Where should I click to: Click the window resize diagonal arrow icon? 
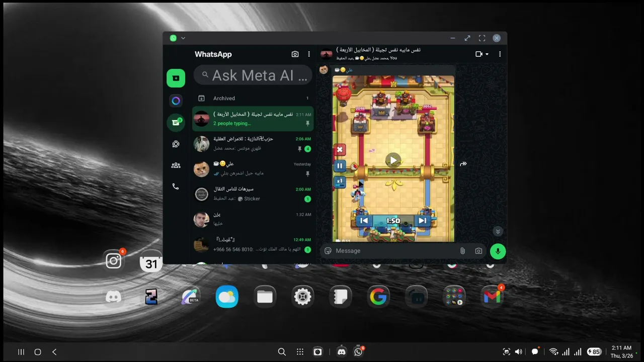(467, 38)
